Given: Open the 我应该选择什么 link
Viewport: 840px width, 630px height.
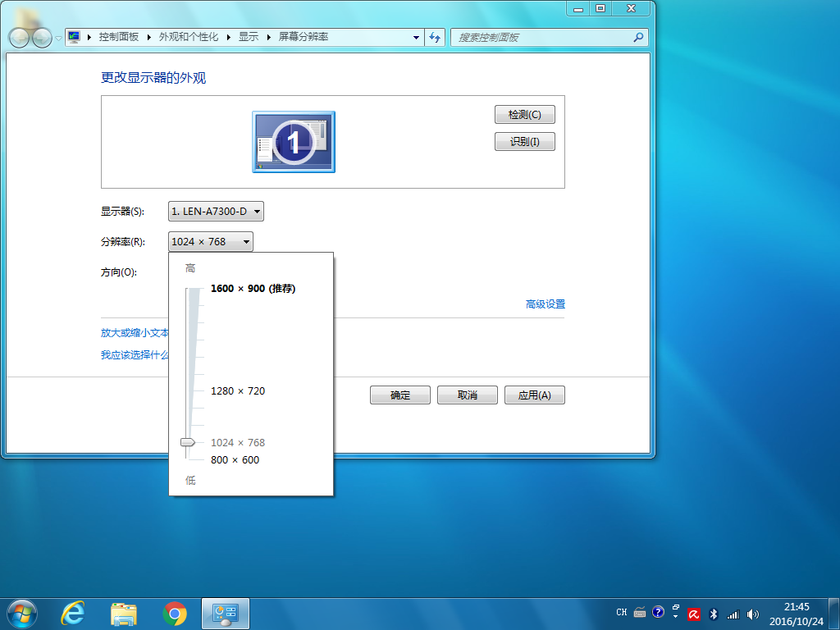Looking at the screenshot, I should 135,354.
